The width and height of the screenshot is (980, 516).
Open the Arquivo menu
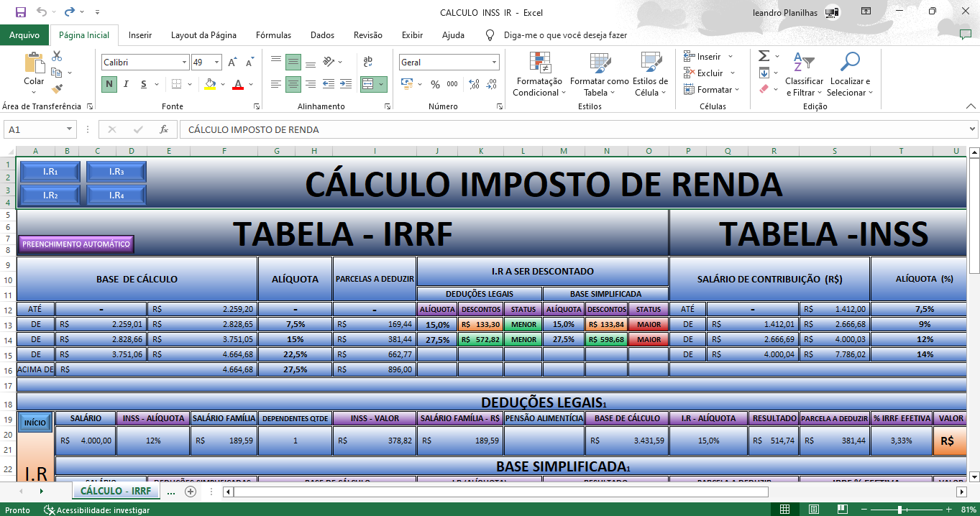click(x=24, y=35)
